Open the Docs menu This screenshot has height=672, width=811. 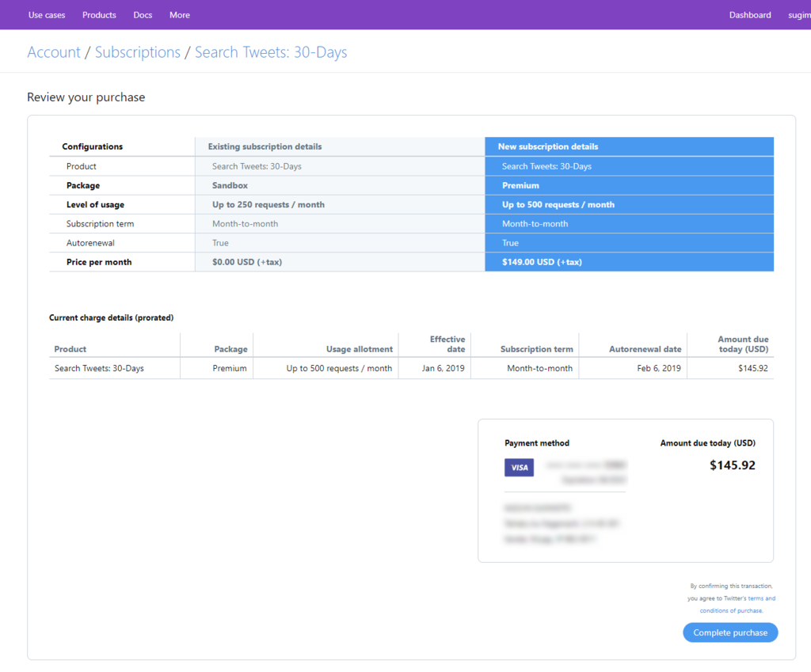tap(143, 15)
